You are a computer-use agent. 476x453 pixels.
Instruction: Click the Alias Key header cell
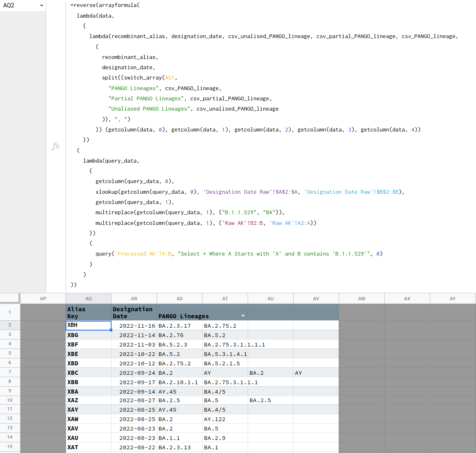point(89,313)
